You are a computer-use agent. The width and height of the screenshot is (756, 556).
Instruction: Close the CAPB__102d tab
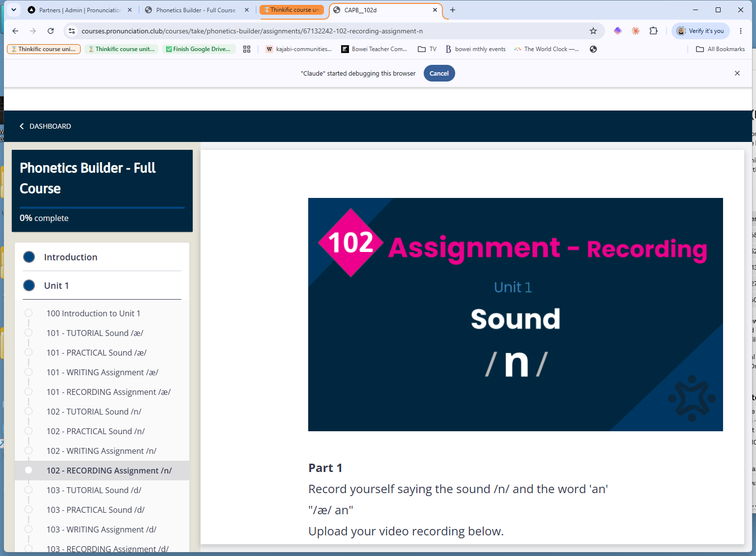435,10
